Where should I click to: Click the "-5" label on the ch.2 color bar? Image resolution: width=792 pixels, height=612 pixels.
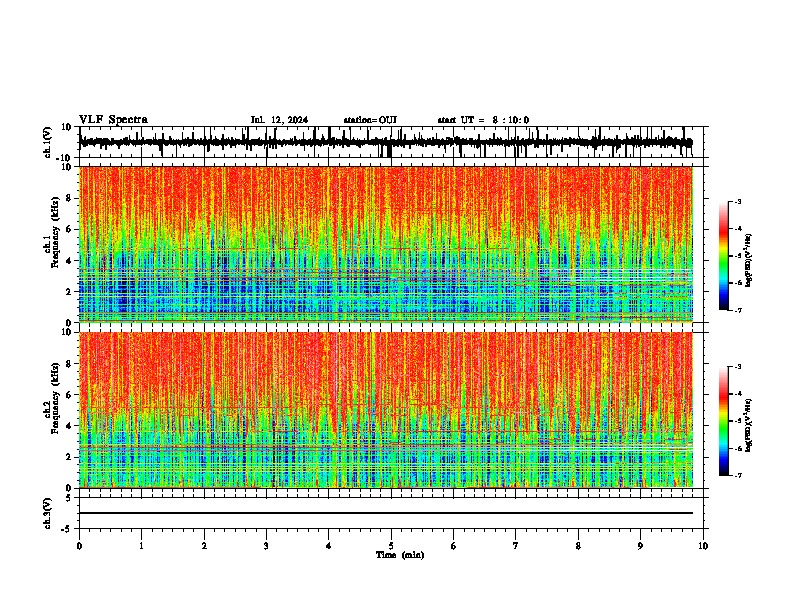737,421
